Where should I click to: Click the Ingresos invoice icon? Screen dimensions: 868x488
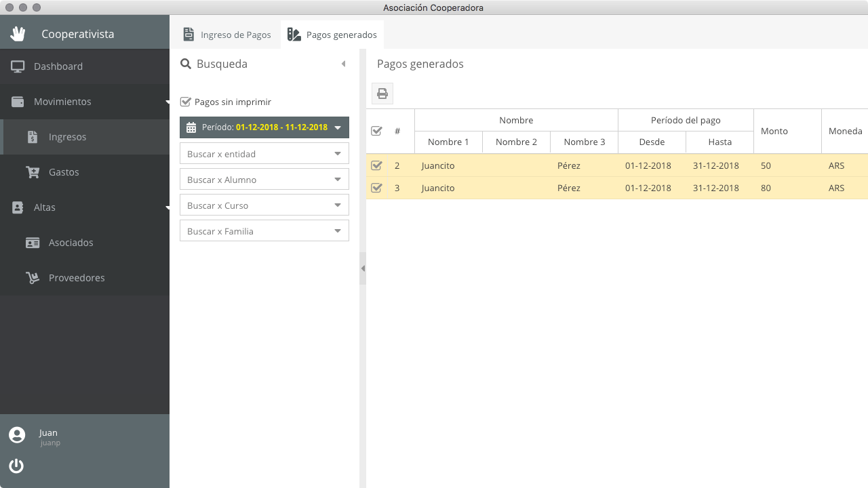pos(33,137)
